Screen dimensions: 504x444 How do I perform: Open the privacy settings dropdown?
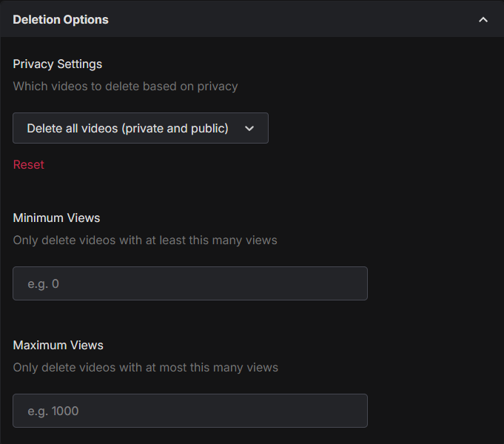[141, 128]
